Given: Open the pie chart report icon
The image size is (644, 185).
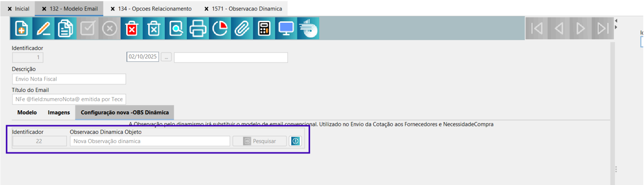Looking at the screenshot, I should coord(220,28).
